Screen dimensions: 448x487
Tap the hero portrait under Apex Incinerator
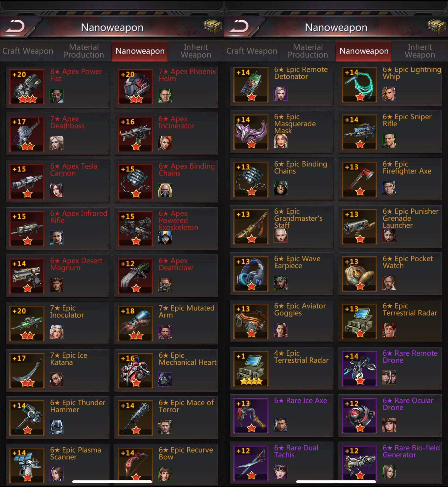pos(165,143)
